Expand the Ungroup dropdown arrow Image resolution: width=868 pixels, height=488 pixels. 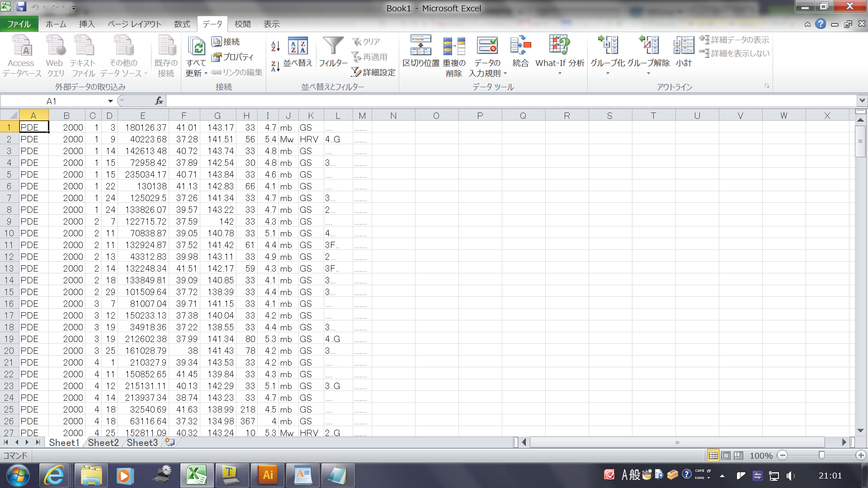pyautogui.click(x=648, y=74)
